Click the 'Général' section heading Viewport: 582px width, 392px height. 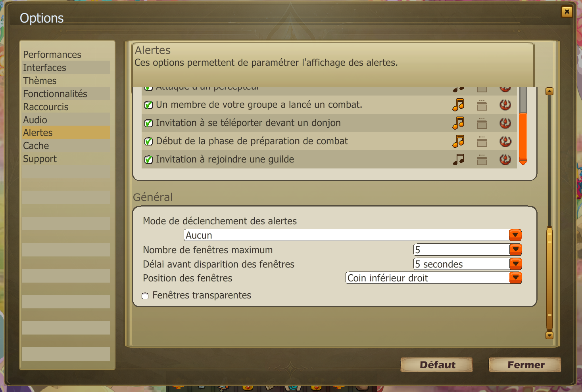153,197
